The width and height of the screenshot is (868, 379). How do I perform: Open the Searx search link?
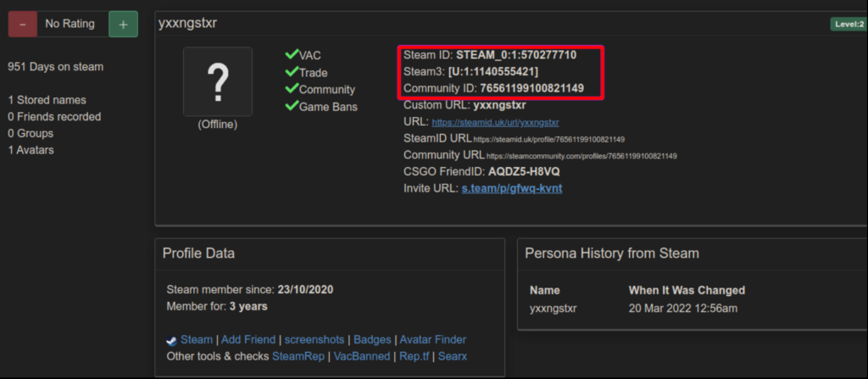[x=453, y=356]
